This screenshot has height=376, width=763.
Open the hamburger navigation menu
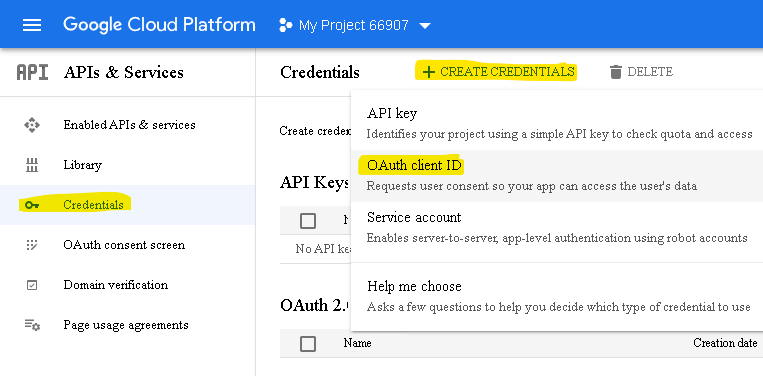pos(32,25)
